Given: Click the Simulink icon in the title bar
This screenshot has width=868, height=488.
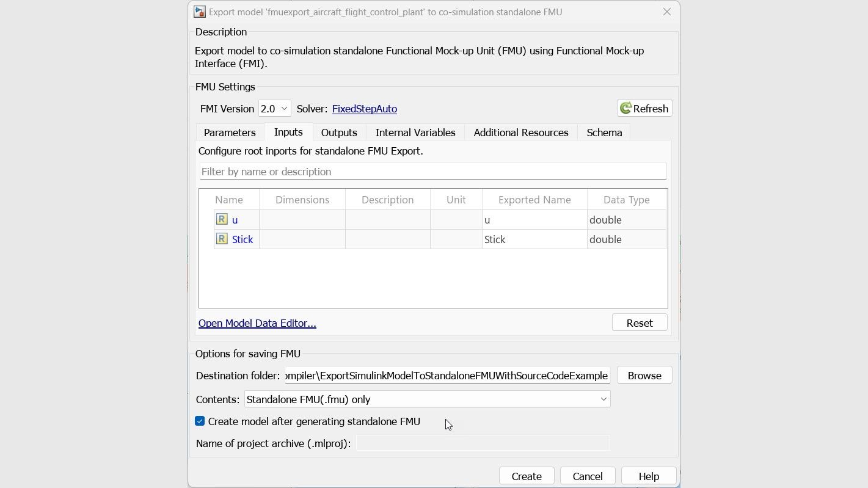Looking at the screenshot, I should pos(199,11).
